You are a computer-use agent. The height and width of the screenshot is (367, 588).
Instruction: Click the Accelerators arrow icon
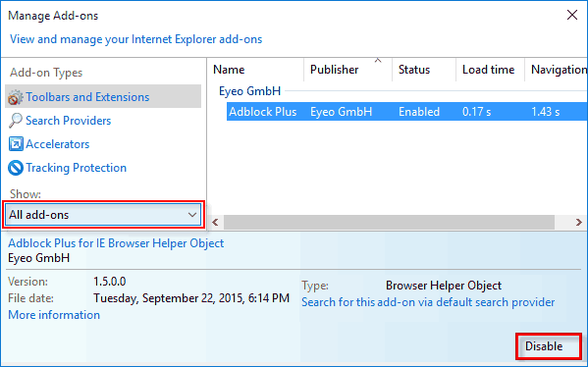[x=16, y=144]
